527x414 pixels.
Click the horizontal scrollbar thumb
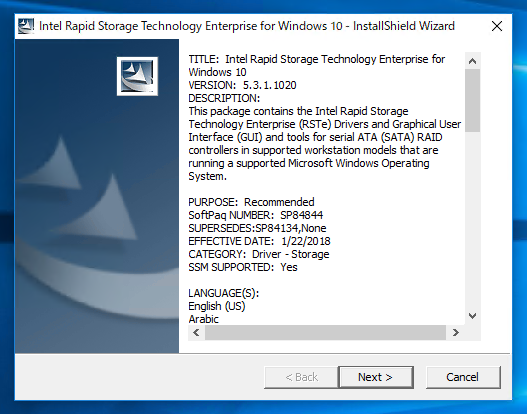coord(325,333)
